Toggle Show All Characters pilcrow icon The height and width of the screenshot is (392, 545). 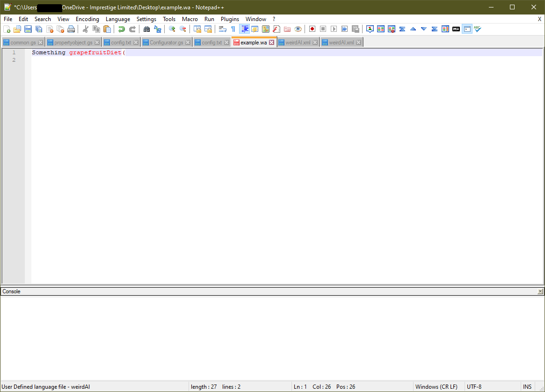click(233, 29)
